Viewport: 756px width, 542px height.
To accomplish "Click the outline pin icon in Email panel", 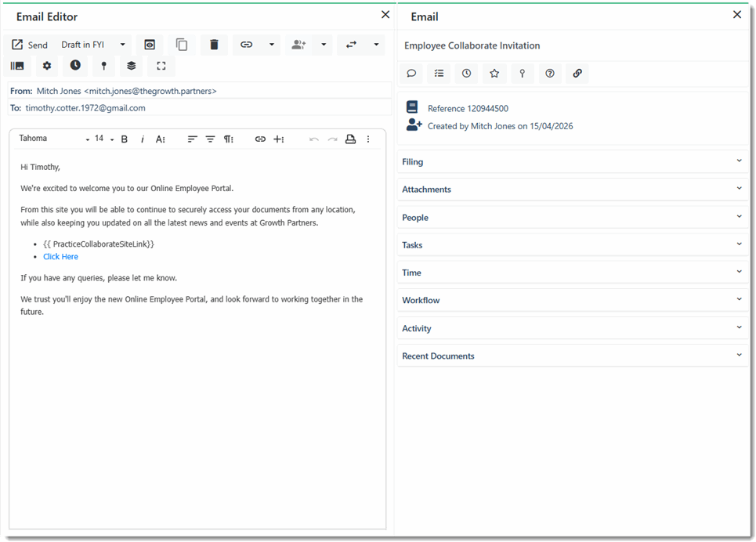I will point(523,74).
